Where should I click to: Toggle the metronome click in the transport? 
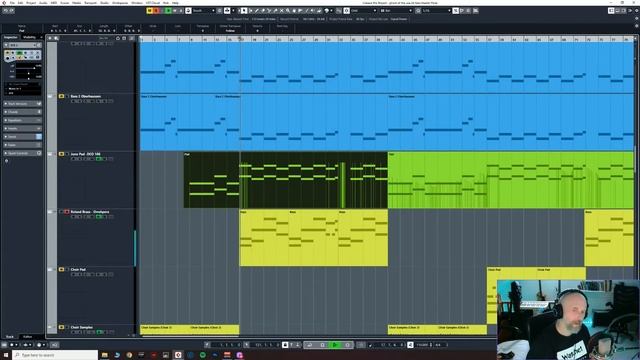click(x=410, y=345)
